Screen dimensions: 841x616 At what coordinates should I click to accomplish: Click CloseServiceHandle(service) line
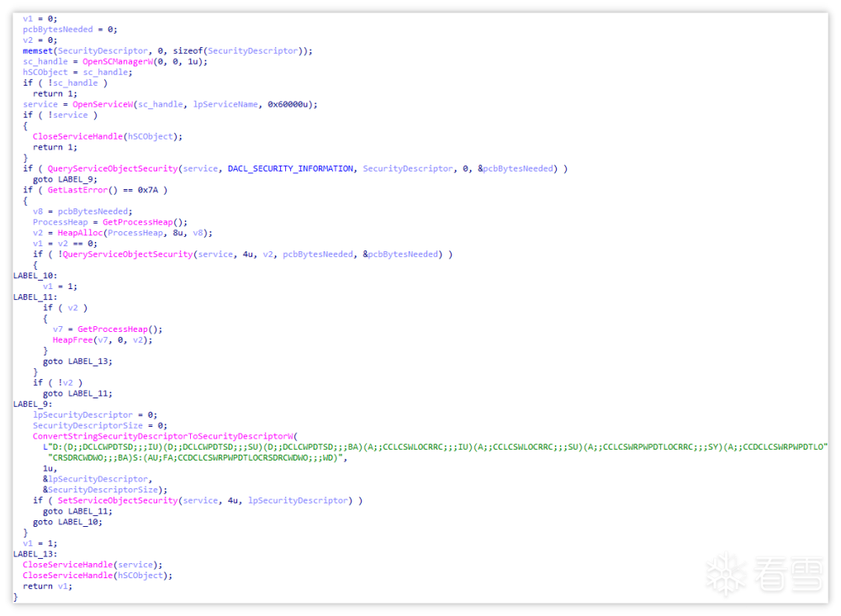click(93, 565)
